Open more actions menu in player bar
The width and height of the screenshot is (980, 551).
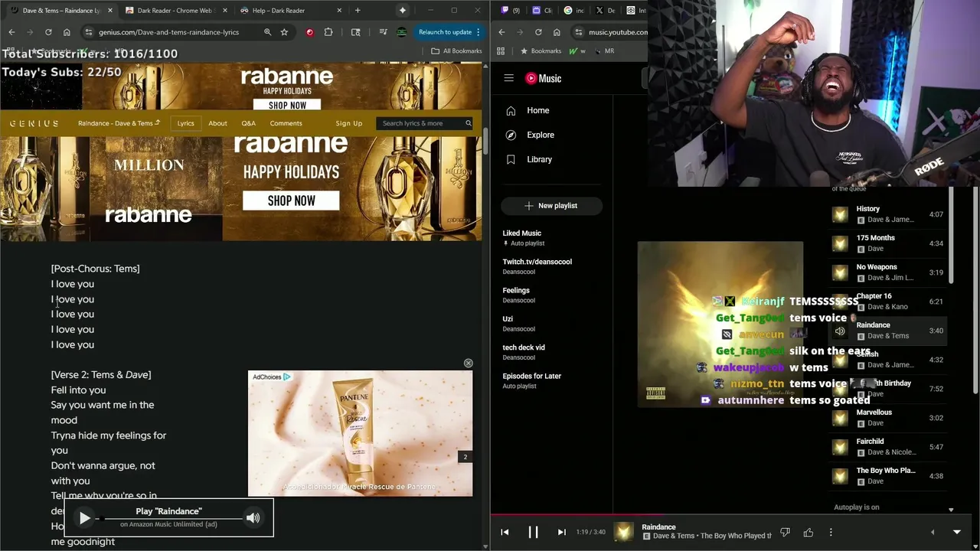click(831, 532)
